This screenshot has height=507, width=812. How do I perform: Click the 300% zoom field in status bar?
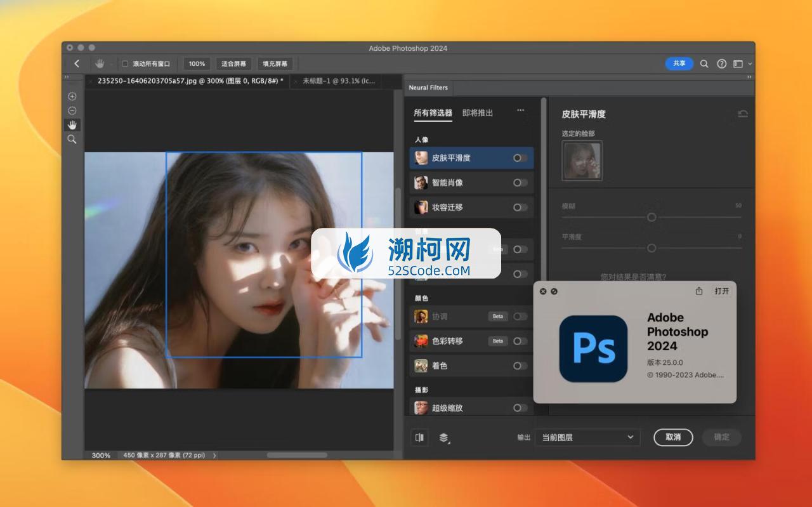pyautogui.click(x=101, y=456)
